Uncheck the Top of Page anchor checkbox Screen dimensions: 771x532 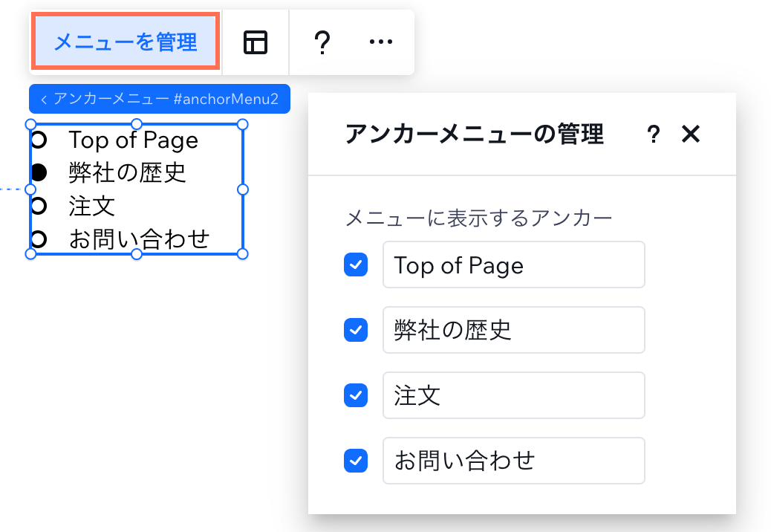click(356, 265)
